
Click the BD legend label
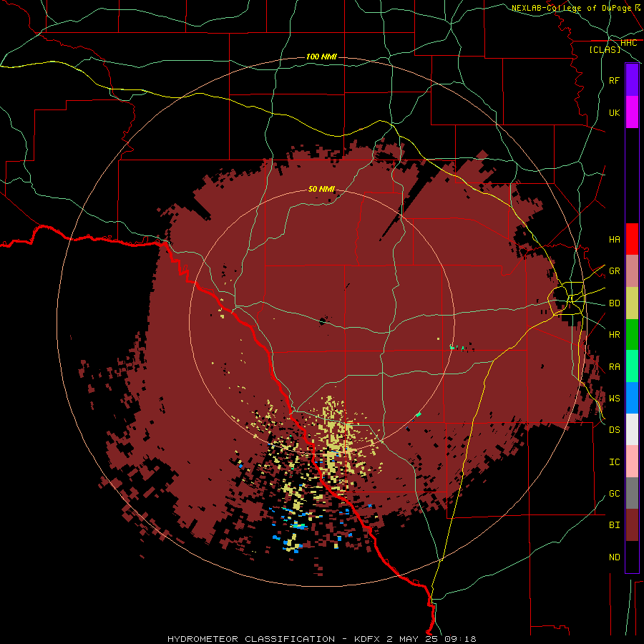tap(615, 303)
